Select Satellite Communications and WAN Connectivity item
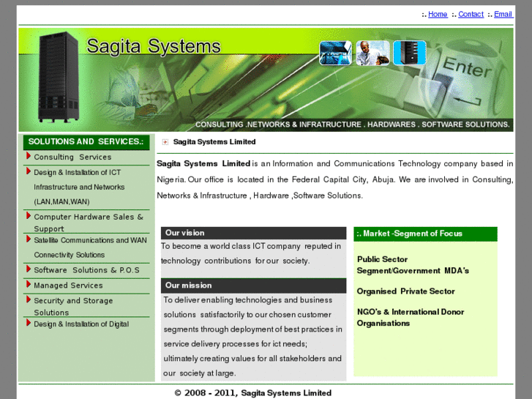 click(x=90, y=247)
